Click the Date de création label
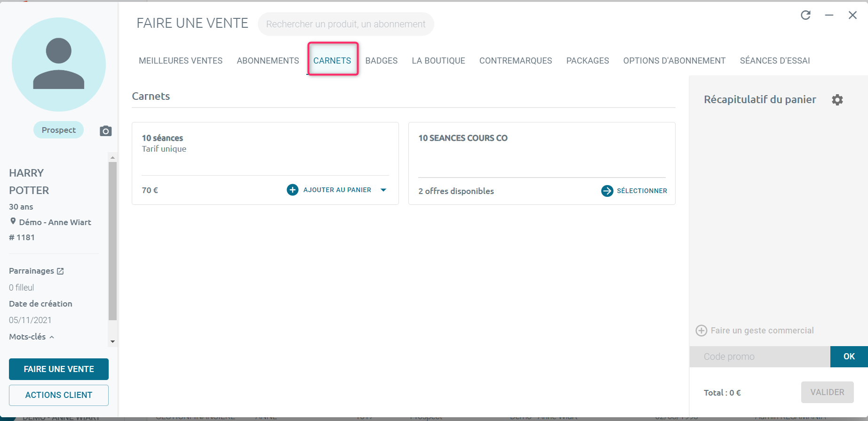The width and height of the screenshot is (868, 421). point(40,304)
